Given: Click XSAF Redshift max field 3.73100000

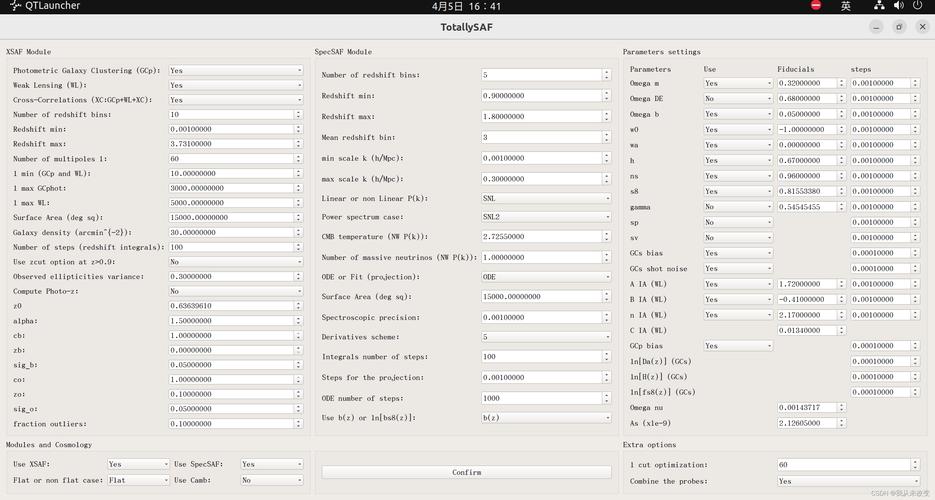Looking at the screenshot, I should coord(236,144).
